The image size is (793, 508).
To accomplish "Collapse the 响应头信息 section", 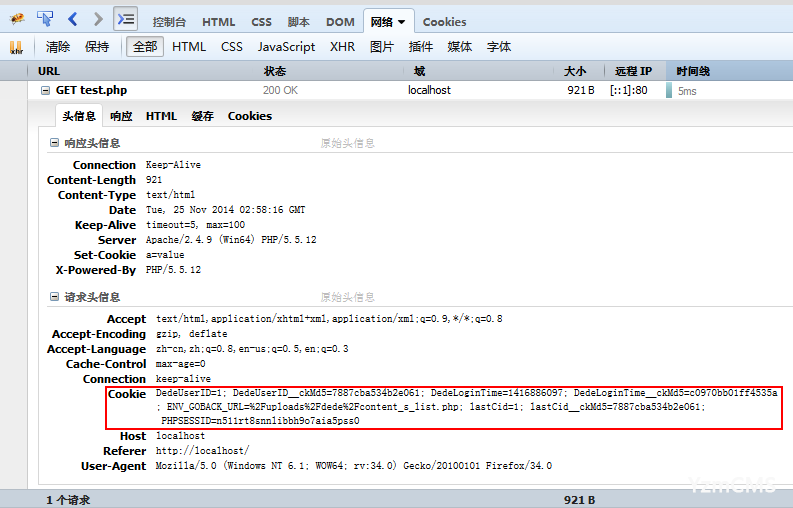I will 55,144.
